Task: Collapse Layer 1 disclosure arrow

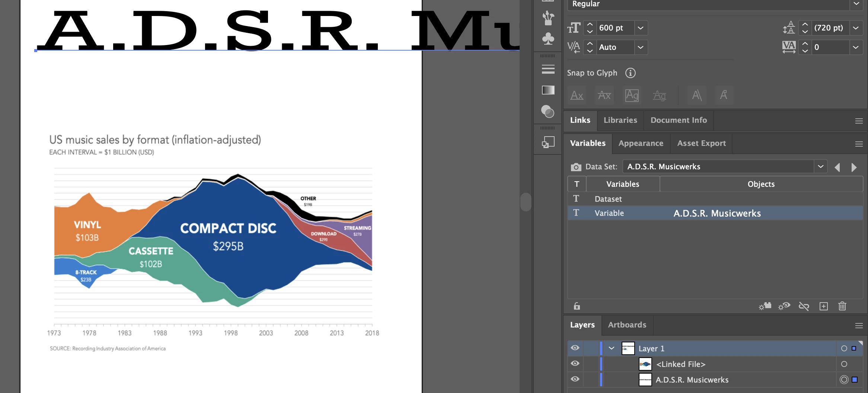Action: [611, 348]
